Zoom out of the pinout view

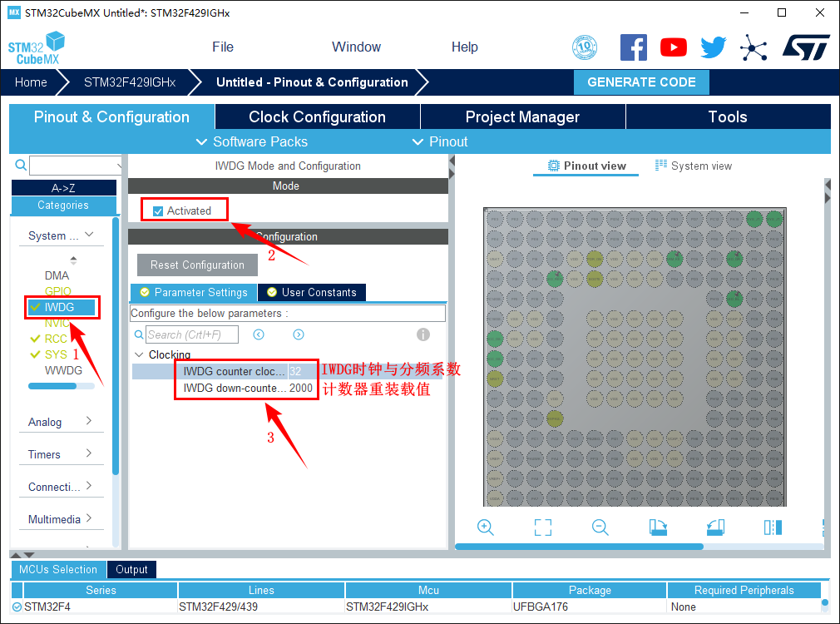click(600, 527)
